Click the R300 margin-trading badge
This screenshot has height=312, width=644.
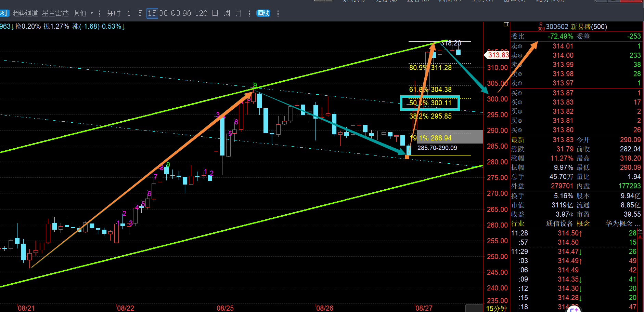tap(541, 27)
